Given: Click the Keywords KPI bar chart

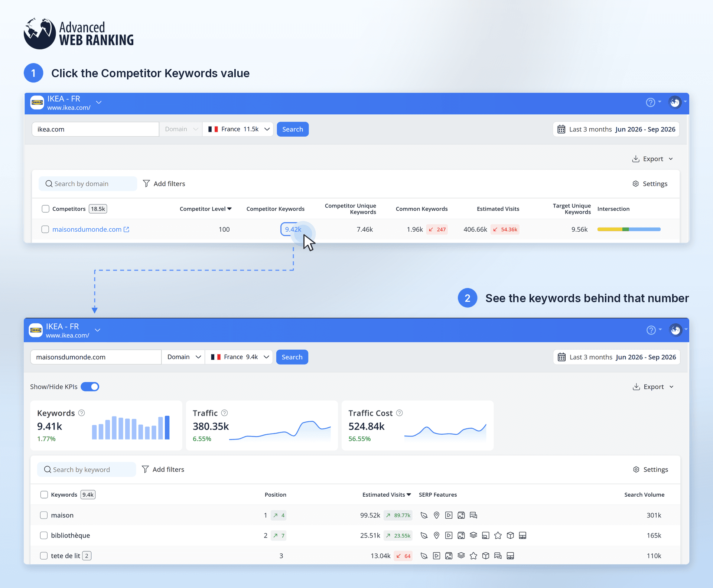Looking at the screenshot, I should pyautogui.click(x=131, y=427).
